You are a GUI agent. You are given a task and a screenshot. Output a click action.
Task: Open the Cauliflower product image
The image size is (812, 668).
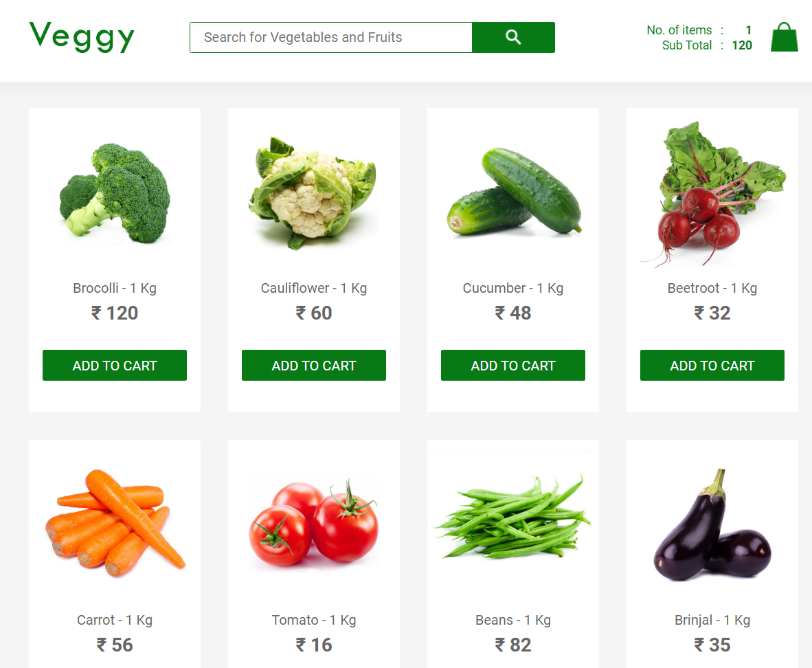pyautogui.click(x=314, y=193)
